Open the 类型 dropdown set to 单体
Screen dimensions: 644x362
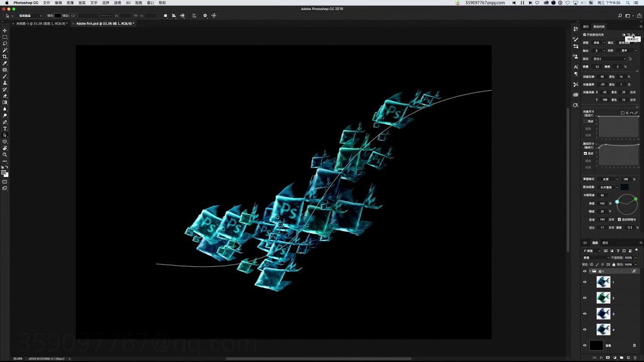pyautogui.click(x=599, y=43)
